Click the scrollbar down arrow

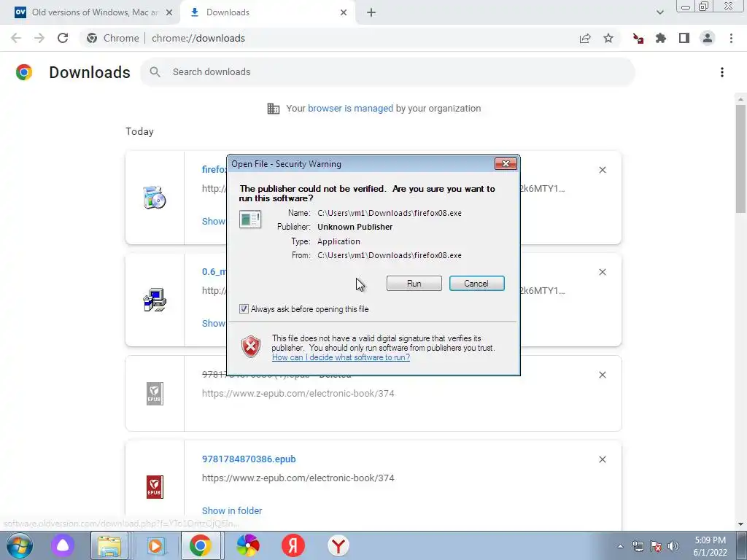coord(740,524)
